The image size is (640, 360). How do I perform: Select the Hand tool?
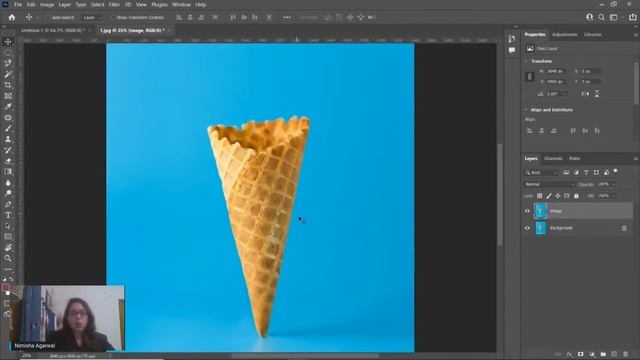(8, 247)
